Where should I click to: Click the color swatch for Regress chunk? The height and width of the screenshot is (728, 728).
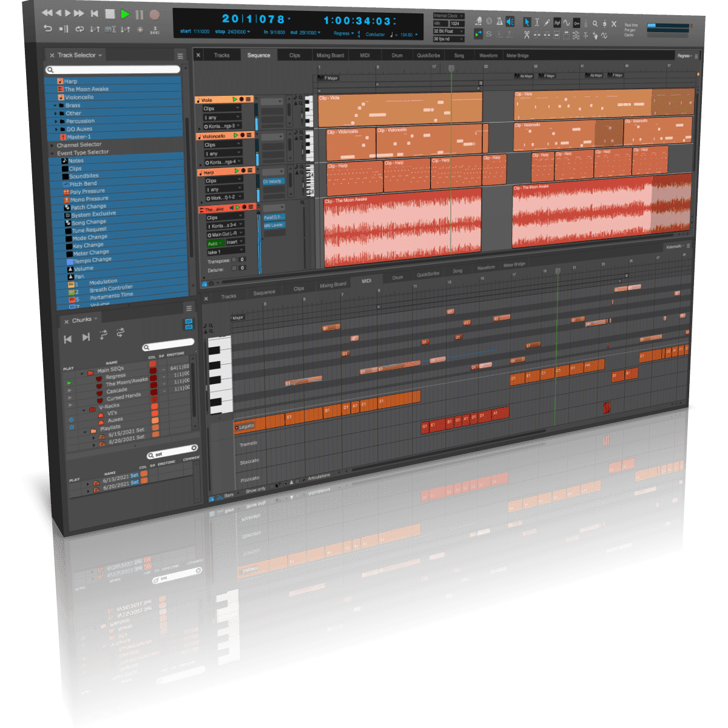tap(153, 372)
